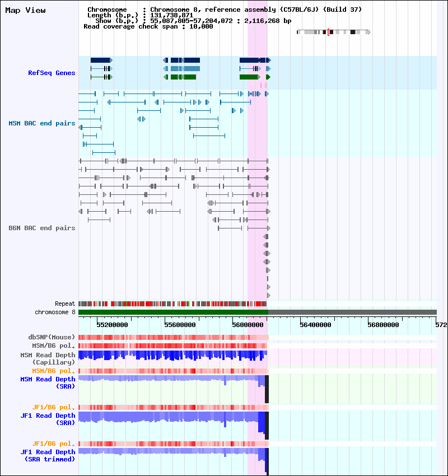This screenshot has width=448, height=476.
Task: Click the Repeat track label
Action: (65, 304)
